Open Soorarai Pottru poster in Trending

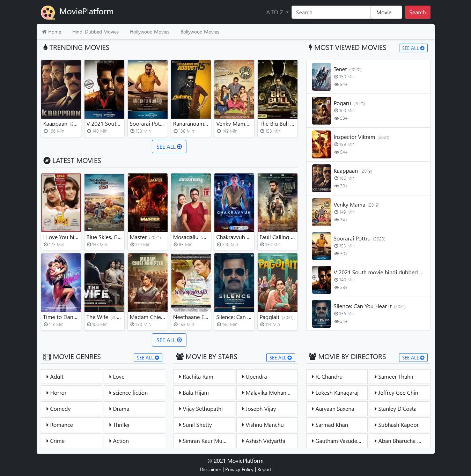pos(148,89)
